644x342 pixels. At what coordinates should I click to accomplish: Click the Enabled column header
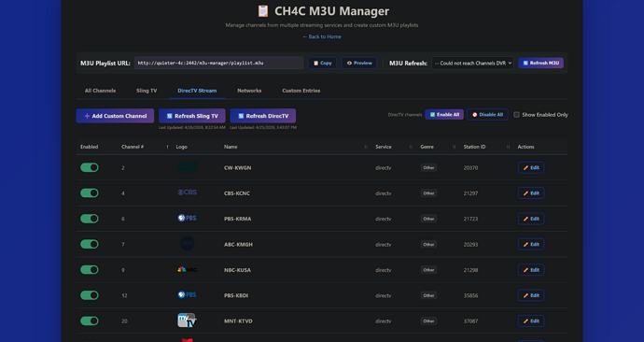click(x=89, y=147)
